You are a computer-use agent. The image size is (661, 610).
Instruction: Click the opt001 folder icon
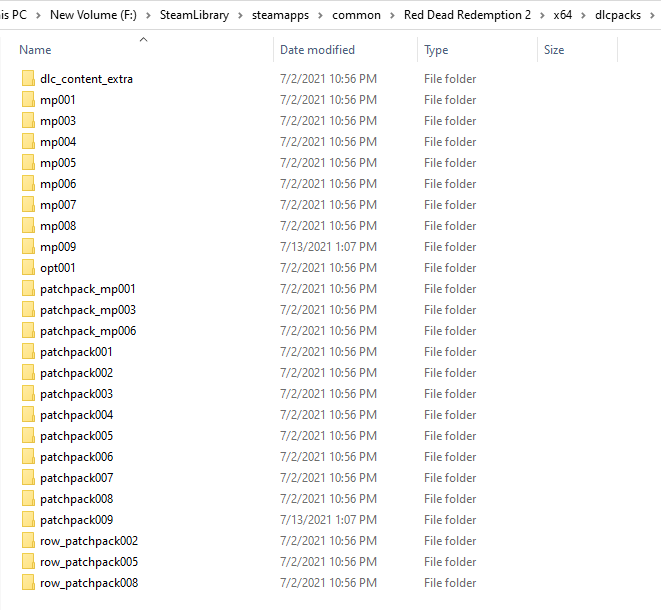coord(28,268)
